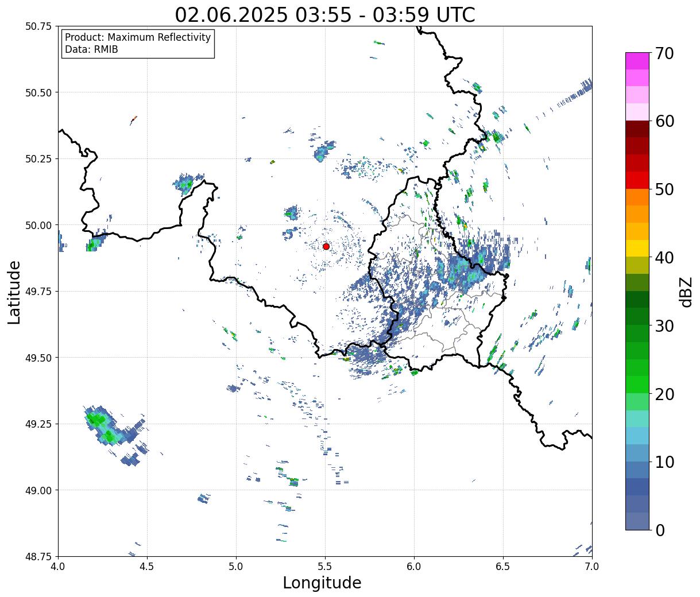Click the longitude tick label 6.0

coord(414,566)
